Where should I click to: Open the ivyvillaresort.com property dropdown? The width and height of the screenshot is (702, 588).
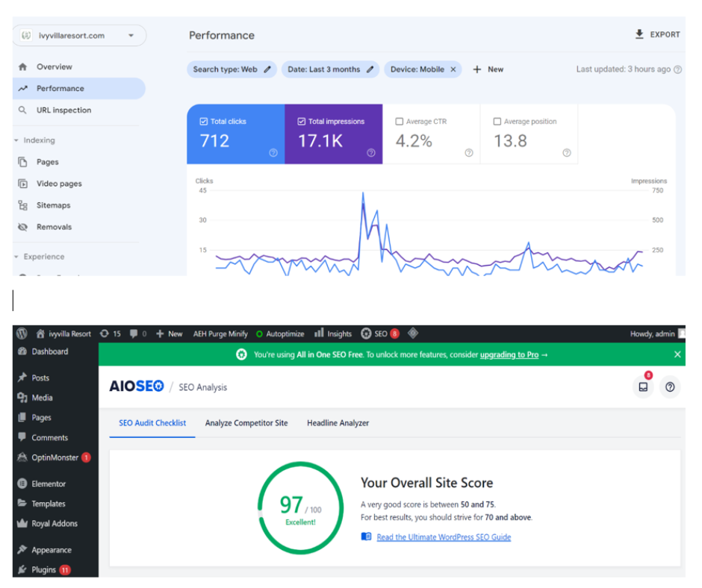(80, 35)
